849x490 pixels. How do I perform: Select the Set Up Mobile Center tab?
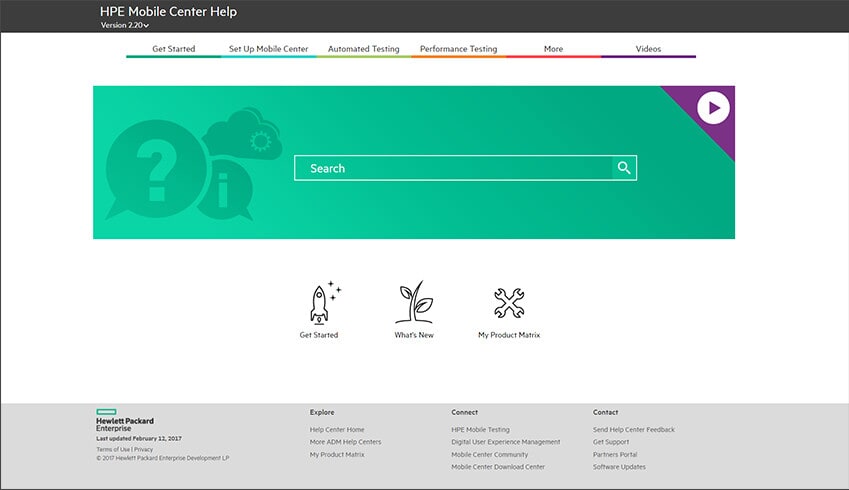268,49
